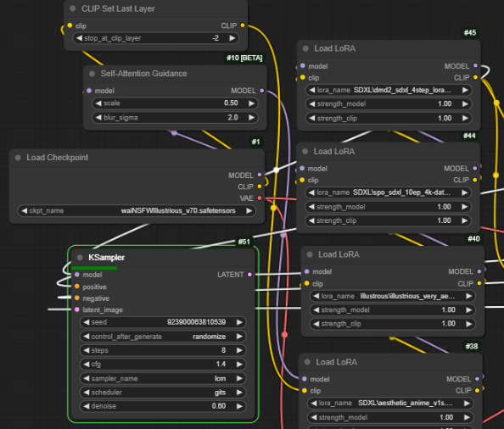Screen dimensions: 504x429
Task: Toggle collapse on the Load LoRA node #44
Action: click(x=305, y=152)
